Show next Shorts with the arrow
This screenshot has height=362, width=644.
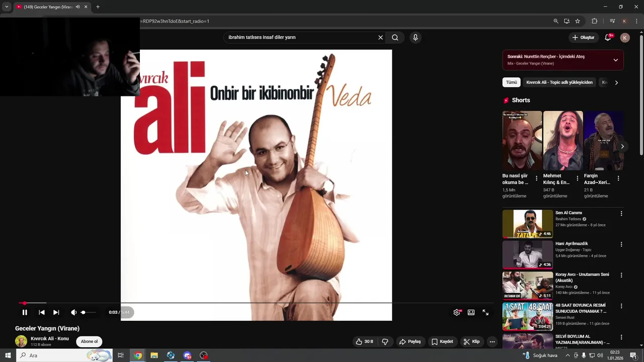622,146
